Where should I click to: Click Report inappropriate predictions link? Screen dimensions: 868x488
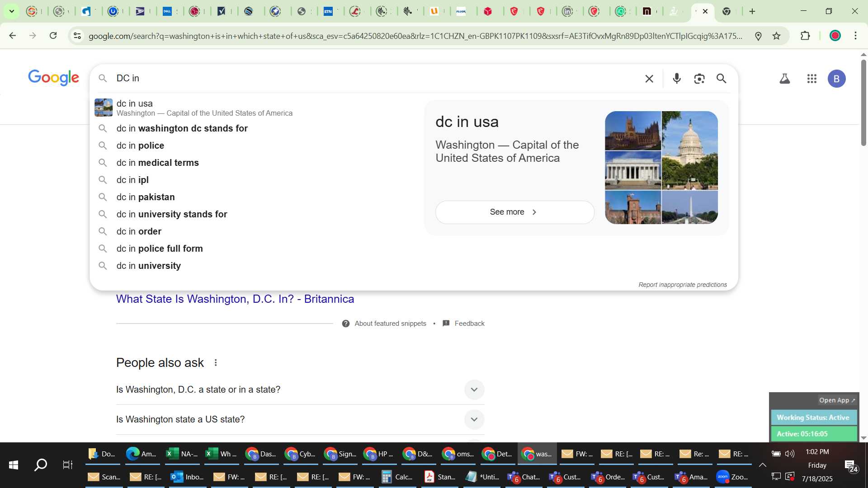[683, 285]
